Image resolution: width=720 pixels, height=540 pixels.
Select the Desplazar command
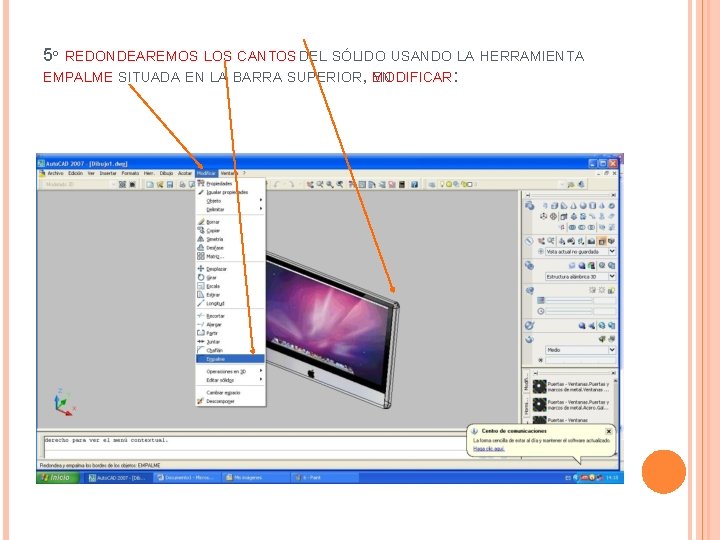[x=230, y=269]
